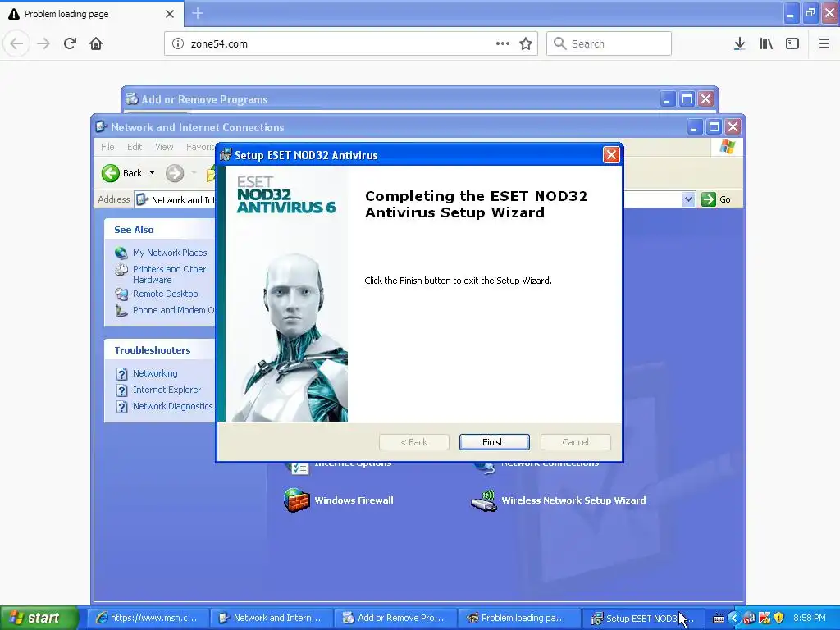Click the Wireless Network Setup Wizard icon
This screenshot has height=630, width=840.
point(484,500)
